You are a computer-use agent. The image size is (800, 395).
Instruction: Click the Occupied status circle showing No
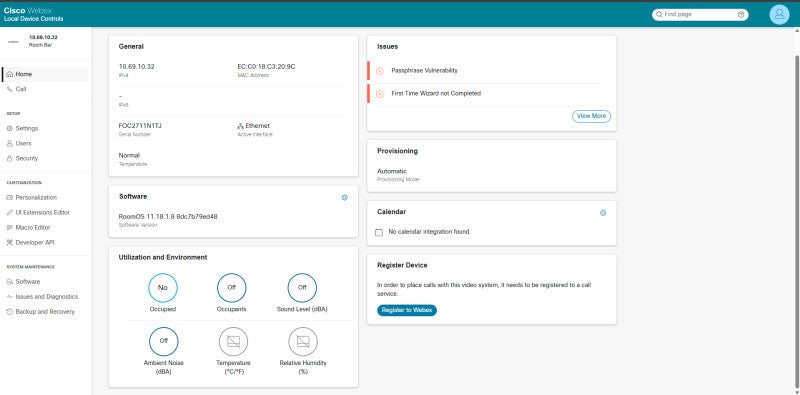click(163, 288)
